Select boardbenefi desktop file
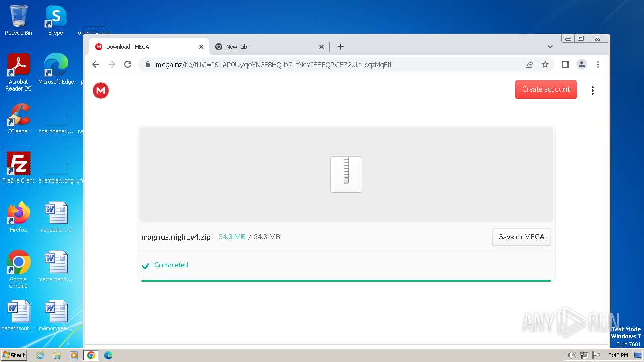The image size is (644, 362). tap(56, 123)
